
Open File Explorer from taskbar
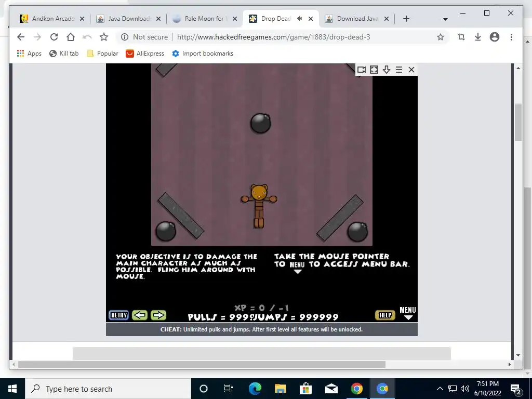[280, 389]
